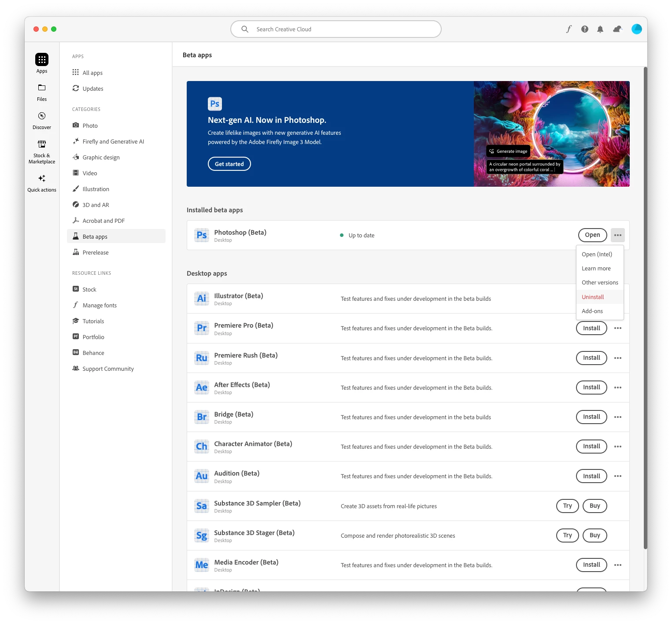
Task: Open more options for Bridge (Beta)
Action: coord(618,417)
